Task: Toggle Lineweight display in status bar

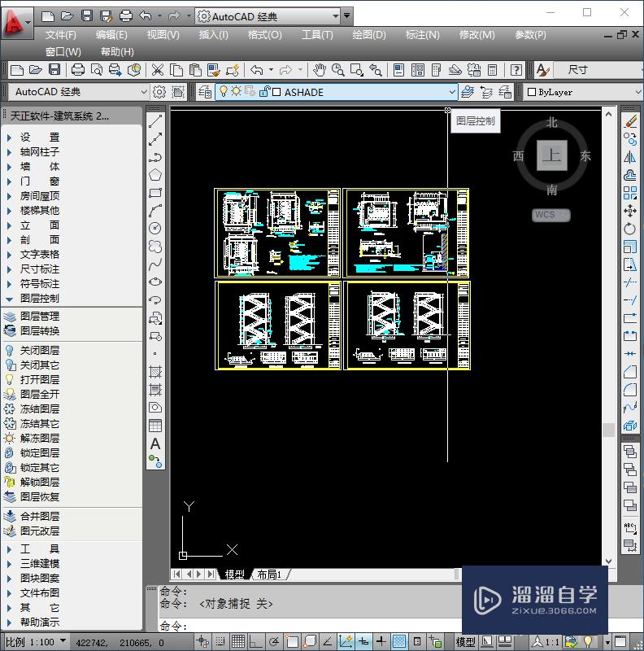Action: tap(381, 641)
